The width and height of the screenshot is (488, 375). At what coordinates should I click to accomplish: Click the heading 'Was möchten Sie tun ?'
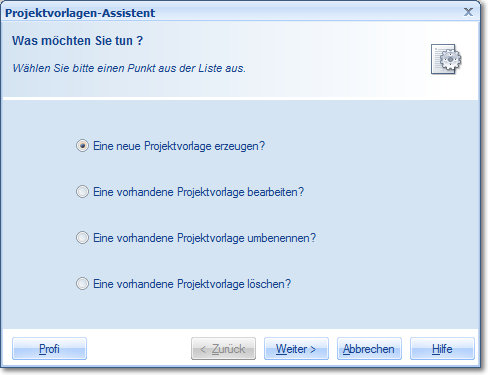(x=78, y=41)
